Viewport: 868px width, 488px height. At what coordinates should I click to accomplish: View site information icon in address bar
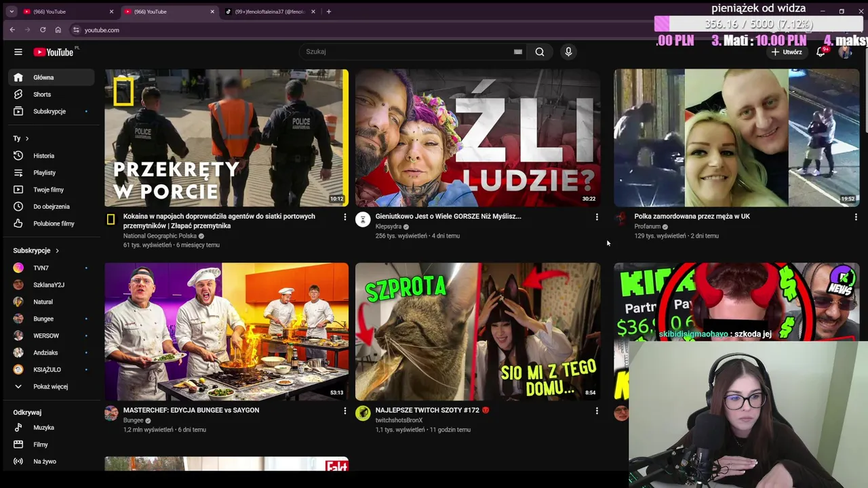(x=77, y=30)
